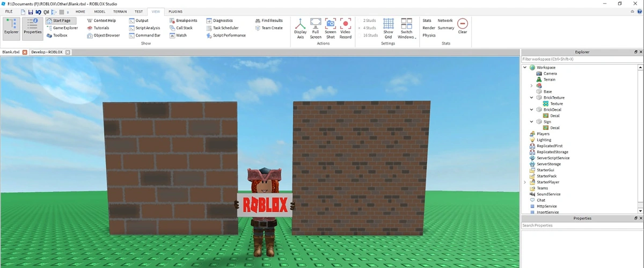
Task: Select the 16 Studs grid option
Action: 369,35
